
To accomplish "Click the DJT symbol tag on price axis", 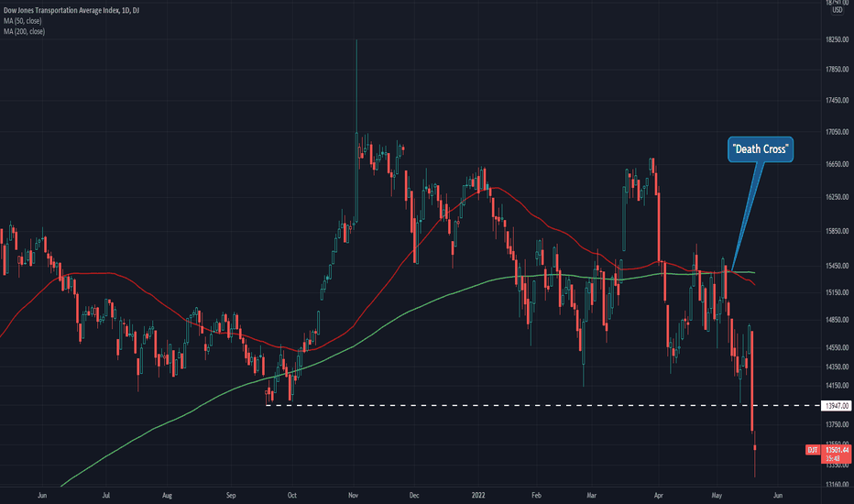I will tap(813, 450).
